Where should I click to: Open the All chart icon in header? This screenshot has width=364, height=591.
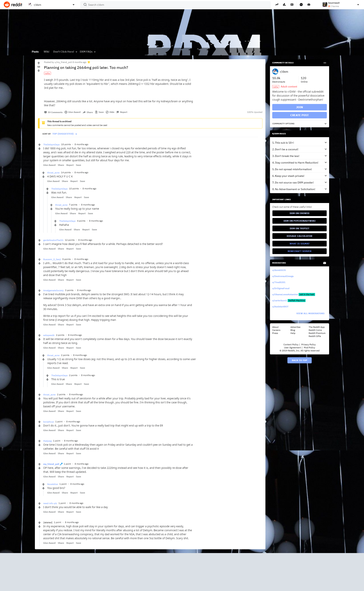(x=284, y=5)
